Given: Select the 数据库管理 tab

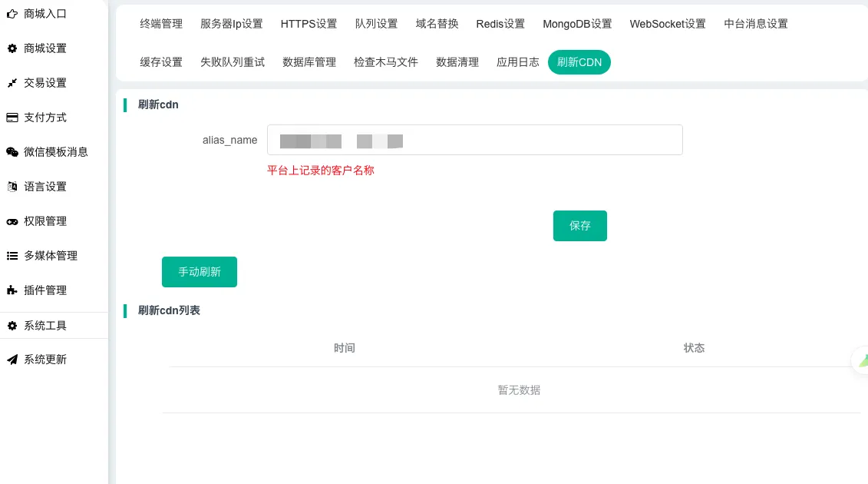Looking at the screenshot, I should pos(309,62).
